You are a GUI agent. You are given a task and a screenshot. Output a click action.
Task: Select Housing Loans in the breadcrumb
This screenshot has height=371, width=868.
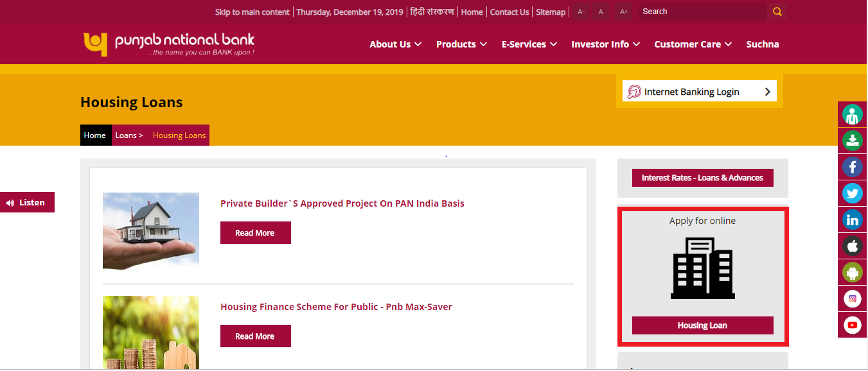point(179,135)
